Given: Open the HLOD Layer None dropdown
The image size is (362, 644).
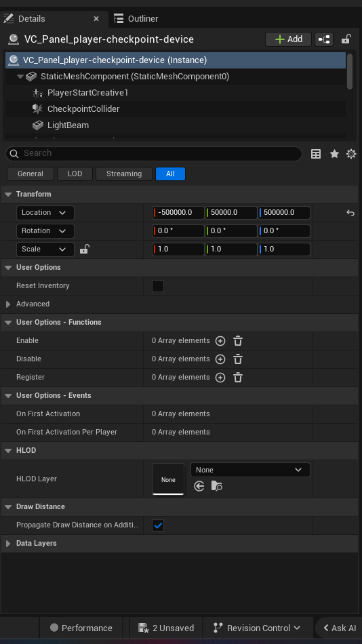Looking at the screenshot, I should 250,470.
